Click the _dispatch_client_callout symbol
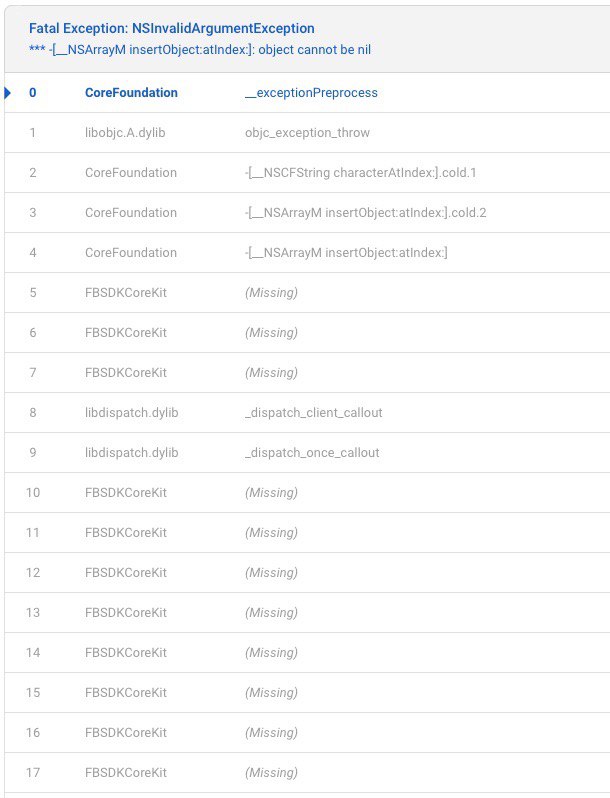 point(313,413)
